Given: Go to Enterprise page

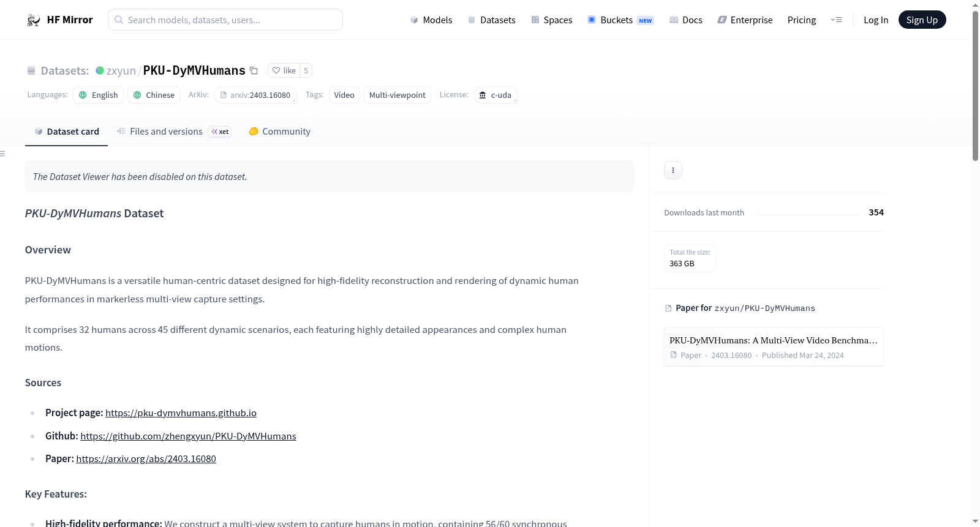Looking at the screenshot, I should tap(745, 20).
